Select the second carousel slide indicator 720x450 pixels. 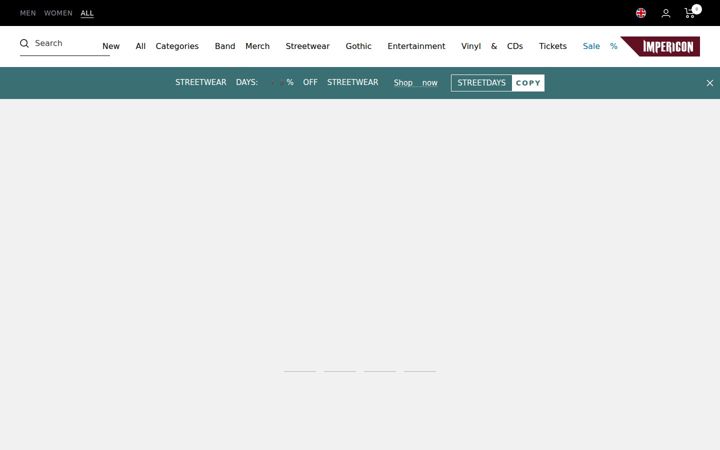tap(340, 371)
